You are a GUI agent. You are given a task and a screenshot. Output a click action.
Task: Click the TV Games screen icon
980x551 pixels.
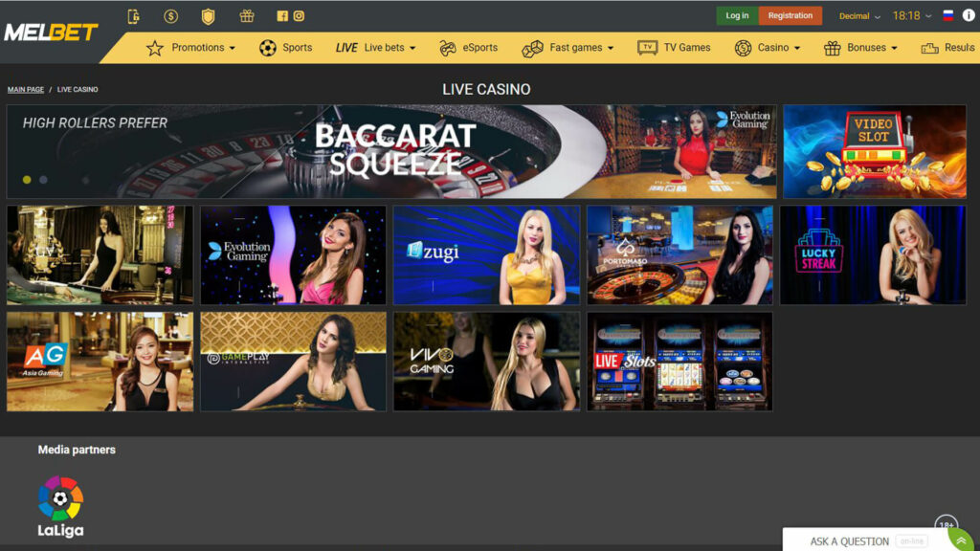point(648,48)
